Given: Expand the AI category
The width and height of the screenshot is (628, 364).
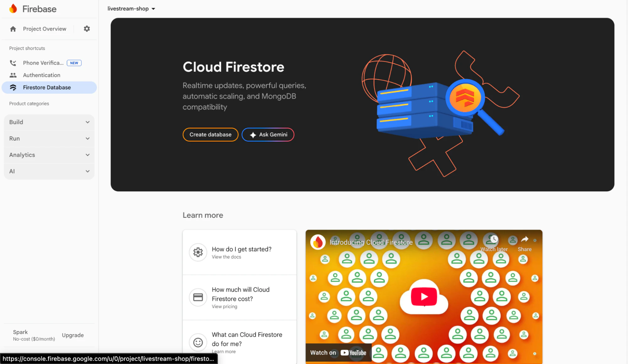Looking at the screenshot, I should (49, 171).
